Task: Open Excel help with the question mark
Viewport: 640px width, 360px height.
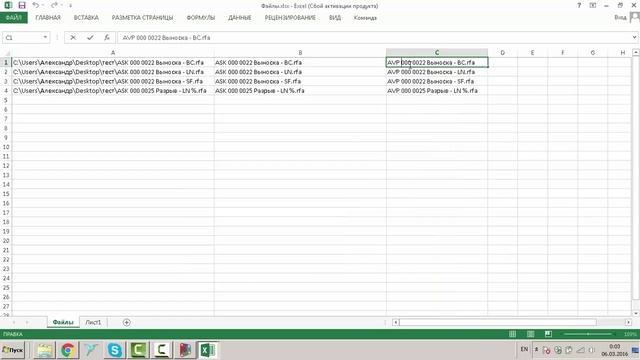Action: click(x=579, y=5)
